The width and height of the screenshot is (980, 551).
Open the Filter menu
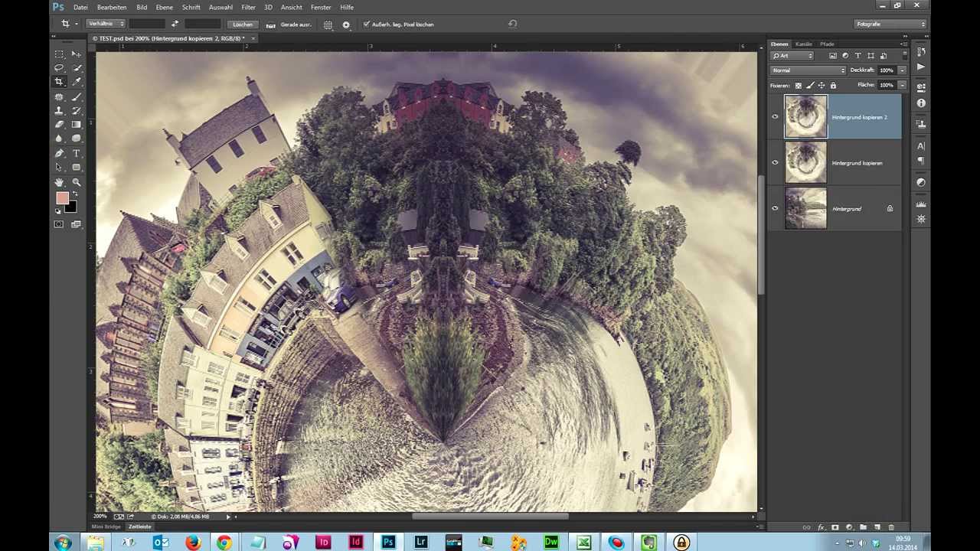[x=248, y=7]
